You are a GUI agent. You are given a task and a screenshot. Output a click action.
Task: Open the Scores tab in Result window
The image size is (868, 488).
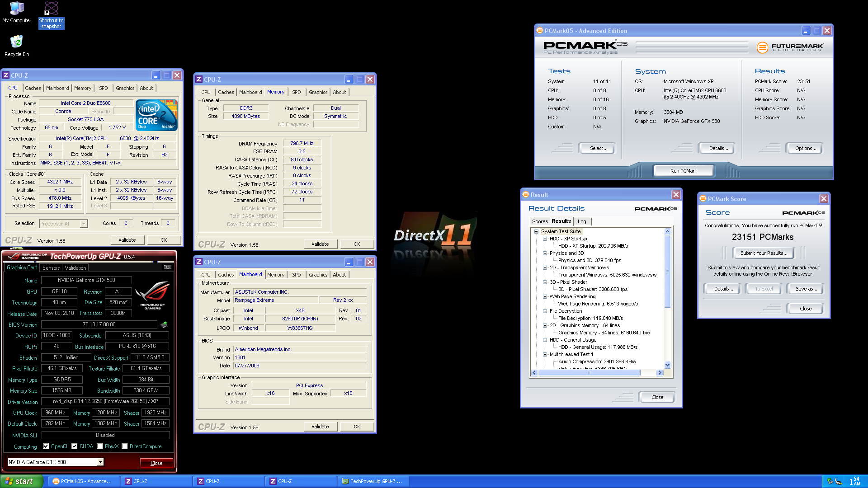tap(540, 221)
